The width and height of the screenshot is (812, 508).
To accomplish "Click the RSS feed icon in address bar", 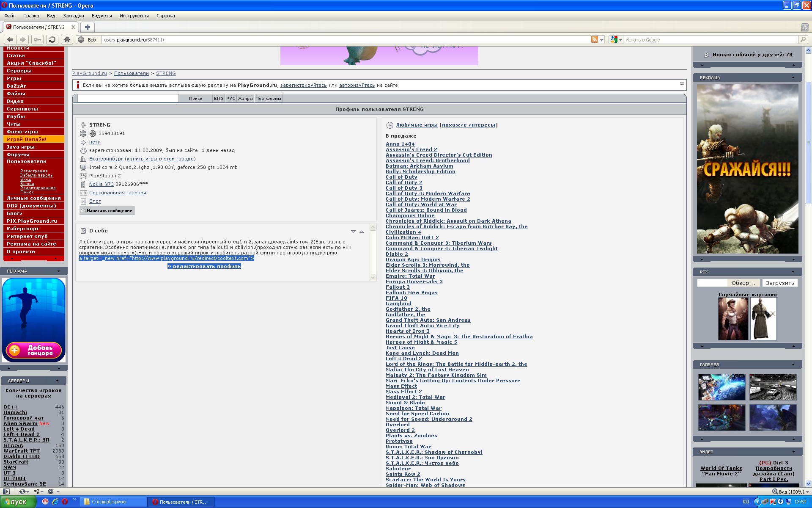I will point(595,39).
